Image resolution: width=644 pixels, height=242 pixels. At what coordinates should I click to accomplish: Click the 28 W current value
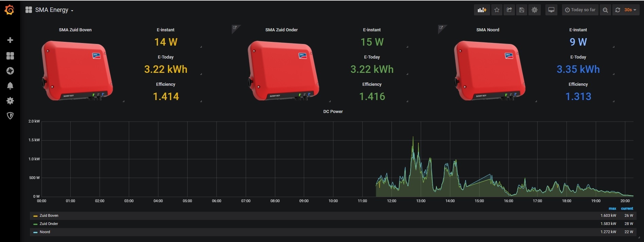(x=629, y=224)
